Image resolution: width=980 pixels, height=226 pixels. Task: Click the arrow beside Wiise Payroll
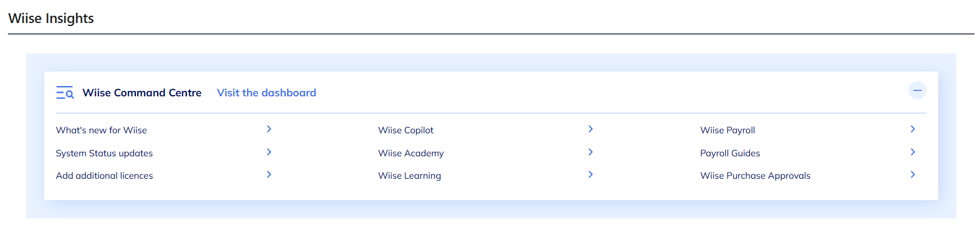(913, 129)
